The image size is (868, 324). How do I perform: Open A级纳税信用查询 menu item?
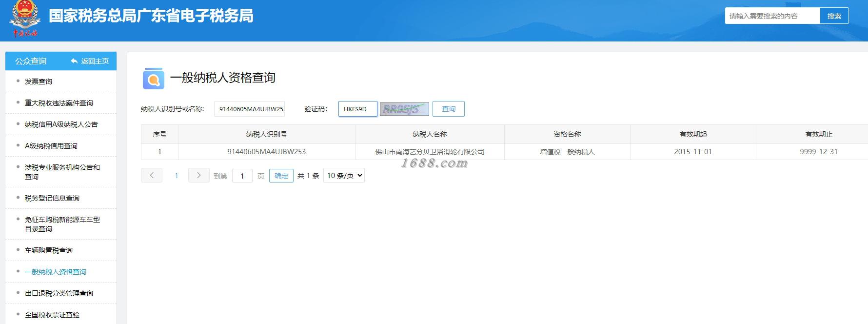point(51,146)
